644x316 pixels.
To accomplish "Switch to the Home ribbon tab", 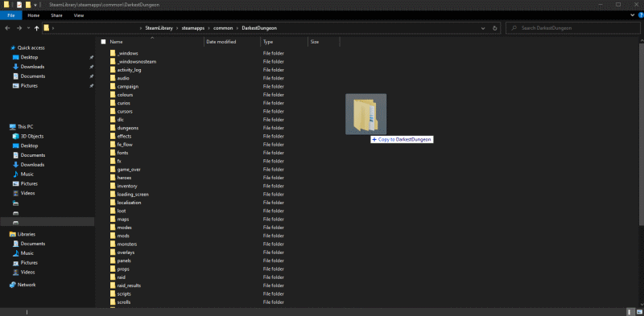I will (x=34, y=15).
